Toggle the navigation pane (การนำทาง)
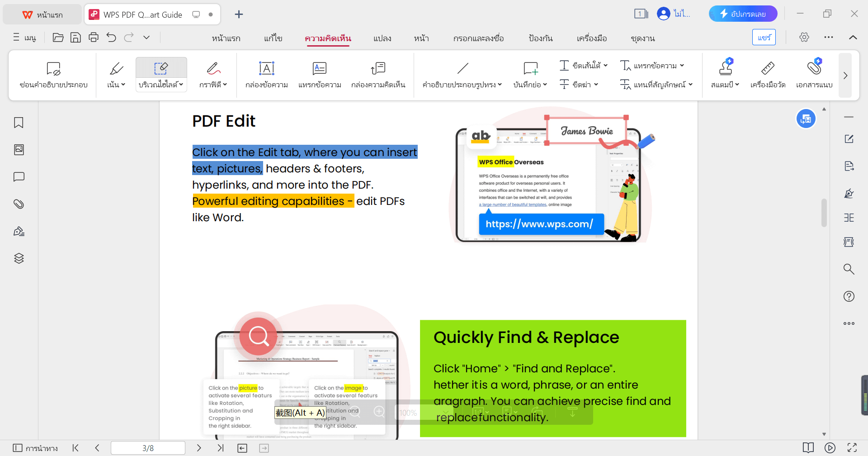 coord(35,448)
